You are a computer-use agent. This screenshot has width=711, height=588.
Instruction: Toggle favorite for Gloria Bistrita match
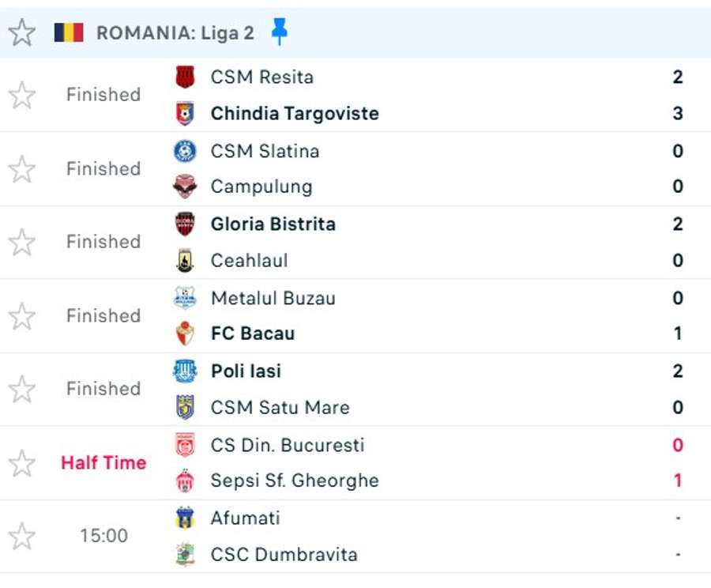click(x=22, y=243)
